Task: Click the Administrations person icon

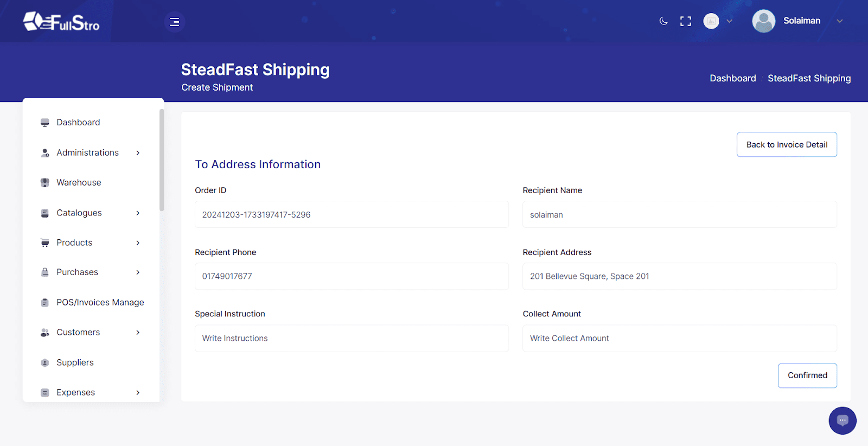Action: tap(45, 153)
